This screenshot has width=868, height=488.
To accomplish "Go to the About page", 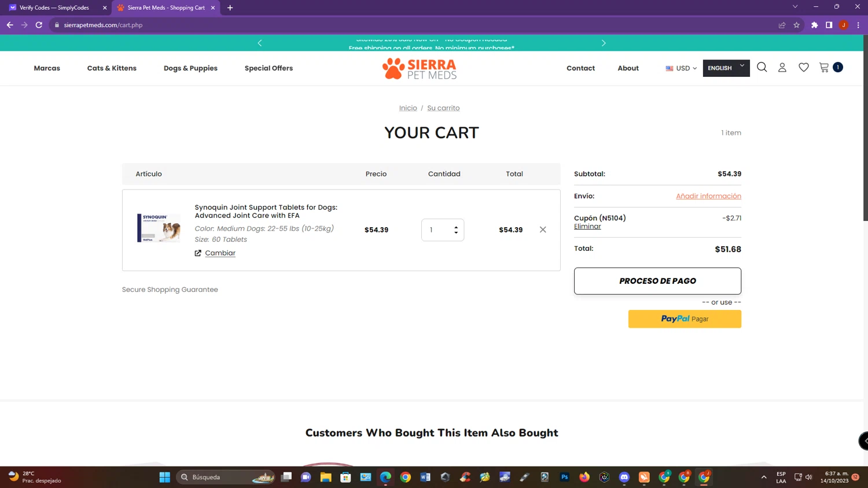I will (628, 68).
